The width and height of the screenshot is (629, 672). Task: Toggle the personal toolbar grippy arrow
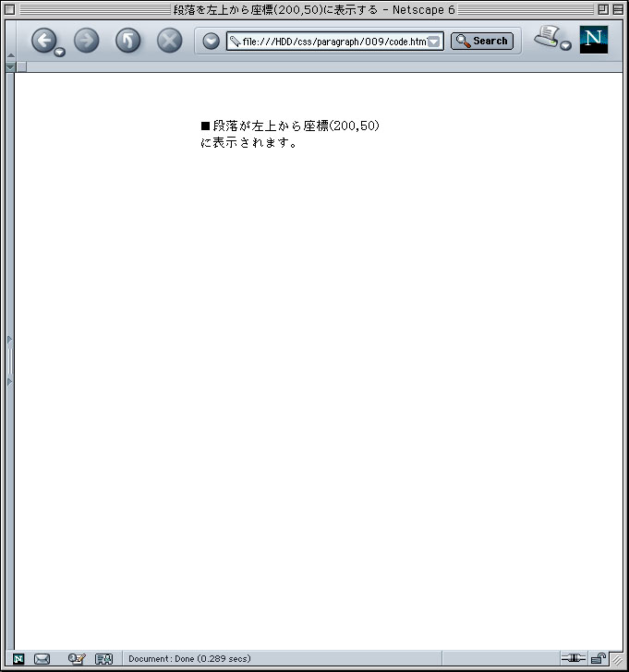click(x=11, y=67)
